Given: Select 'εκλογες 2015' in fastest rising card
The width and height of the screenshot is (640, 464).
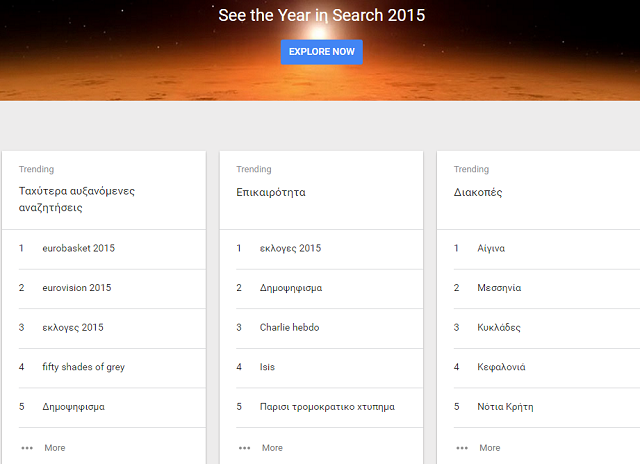Looking at the screenshot, I should click(73, 327).
